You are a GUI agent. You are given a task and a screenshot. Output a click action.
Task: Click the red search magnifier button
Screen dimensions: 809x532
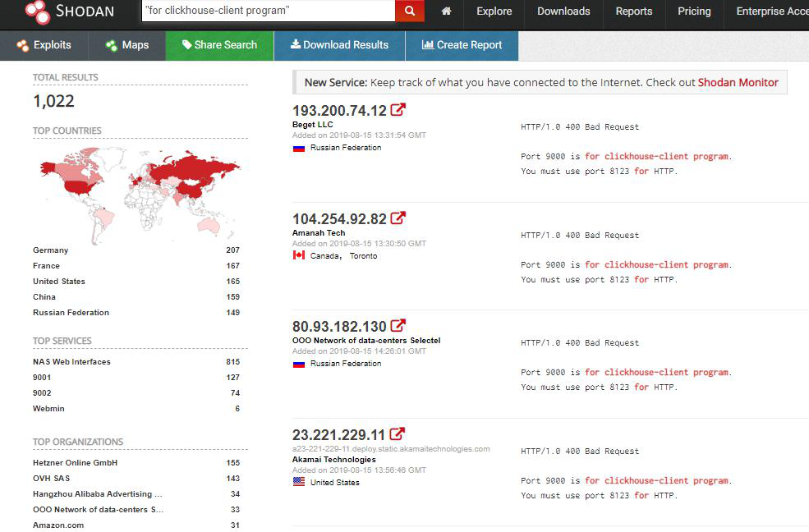click(x=410, y=11)
